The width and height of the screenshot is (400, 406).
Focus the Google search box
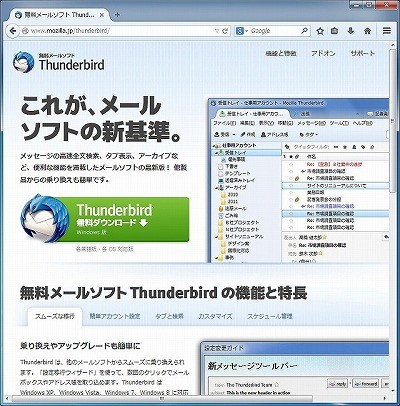coord(274,31)
